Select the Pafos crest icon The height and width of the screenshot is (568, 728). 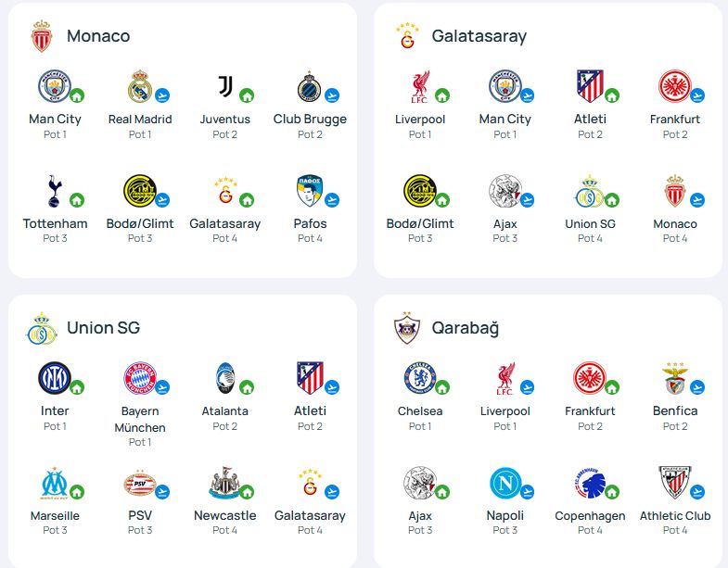[310, 192]
